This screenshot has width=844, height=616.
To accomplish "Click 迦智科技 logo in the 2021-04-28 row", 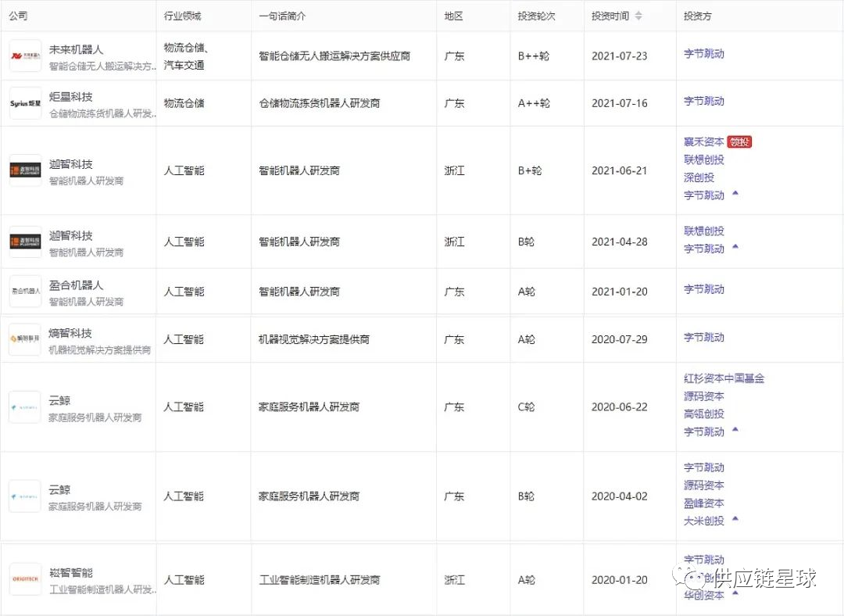I will [25, 242].
